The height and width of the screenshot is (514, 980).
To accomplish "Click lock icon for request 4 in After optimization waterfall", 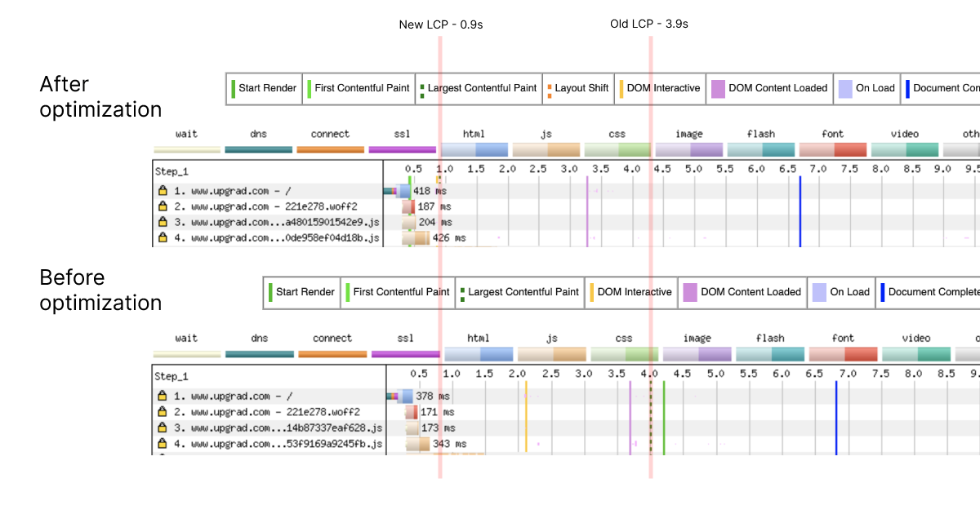I will coord(163,238).
